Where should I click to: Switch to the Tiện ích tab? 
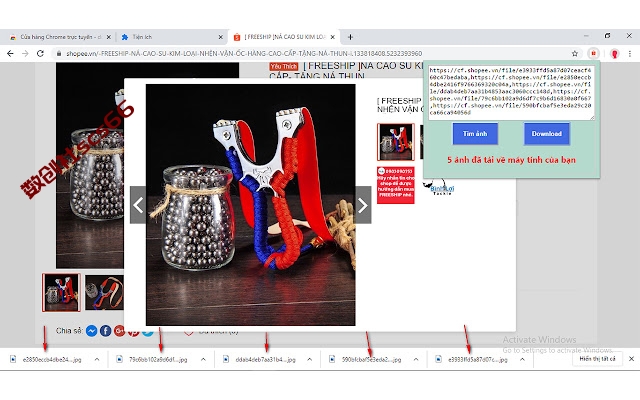171,37
